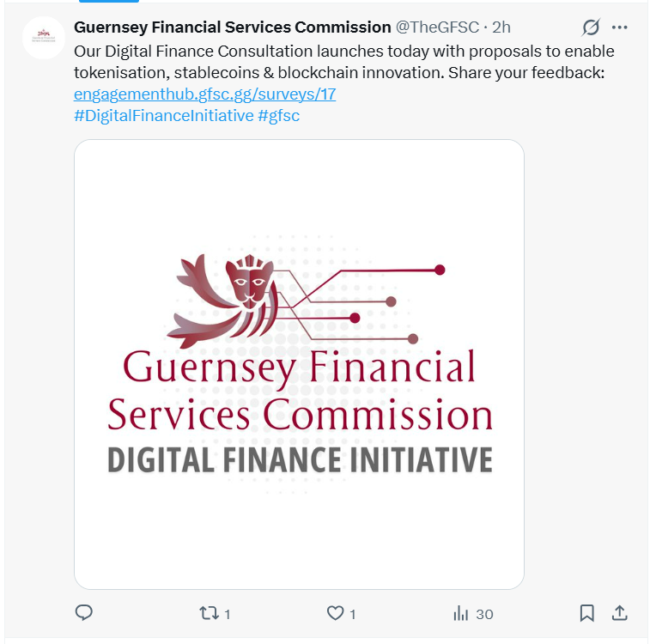
Task: Click the GFSC profile avatar
Action: (x=44, y=38)
